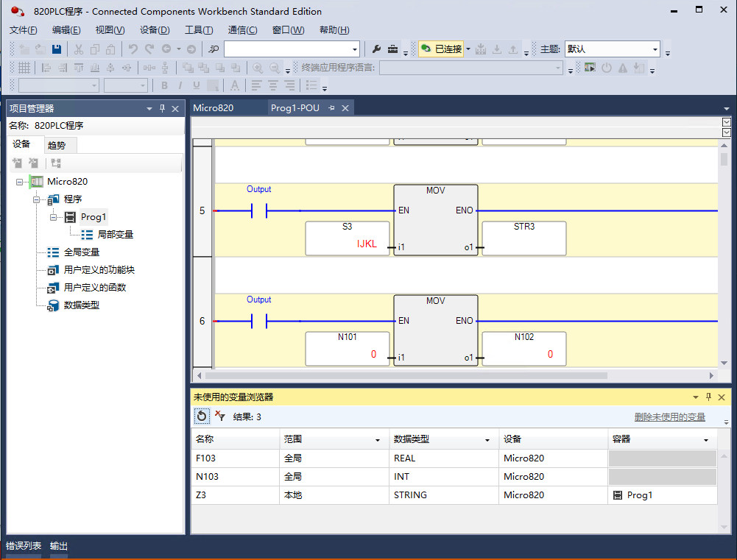Toggle the bullet list button

[311, 85]
